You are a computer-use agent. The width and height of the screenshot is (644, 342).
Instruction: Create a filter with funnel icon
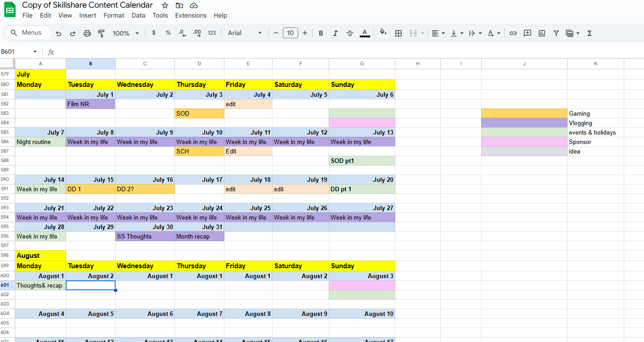tap(556, 33)
